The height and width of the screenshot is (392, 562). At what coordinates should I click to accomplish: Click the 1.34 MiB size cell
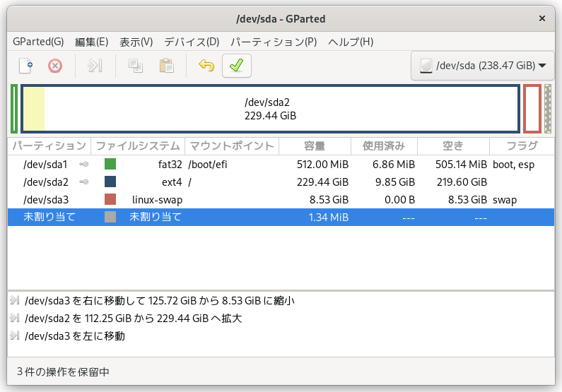328,218
